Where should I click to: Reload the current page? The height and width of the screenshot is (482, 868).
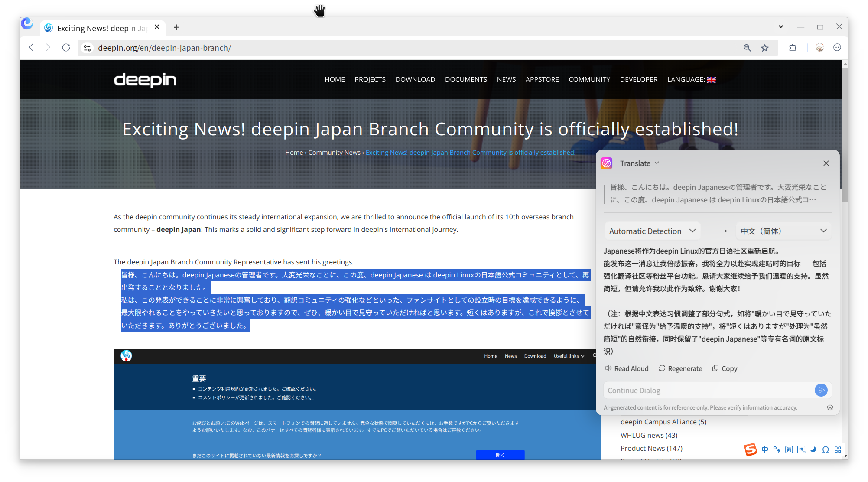coord(66,48)
